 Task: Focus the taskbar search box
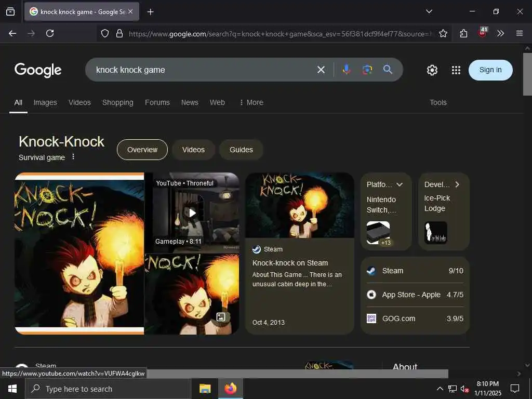(108, 389)
